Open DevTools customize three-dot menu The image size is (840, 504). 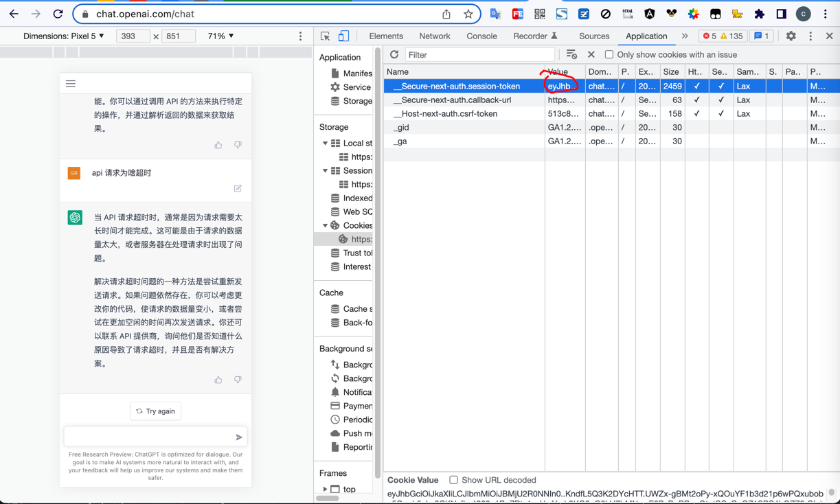coord(810,36)
